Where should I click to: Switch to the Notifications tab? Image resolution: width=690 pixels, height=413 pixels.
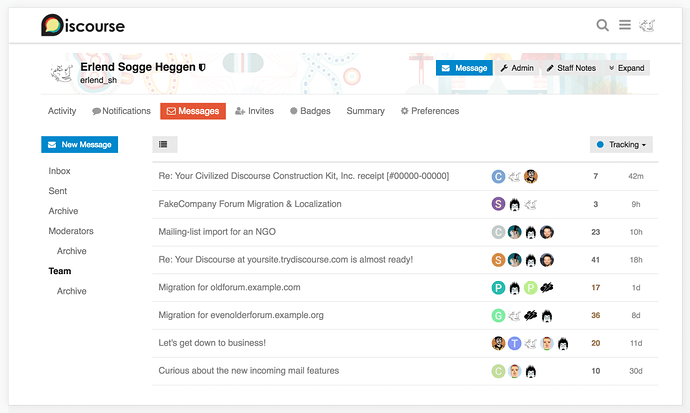(121, 111)
